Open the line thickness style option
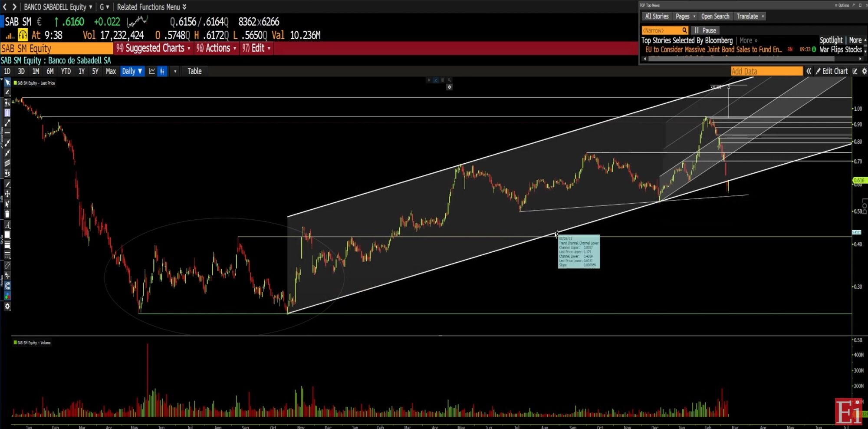 (x=7, y=245)
